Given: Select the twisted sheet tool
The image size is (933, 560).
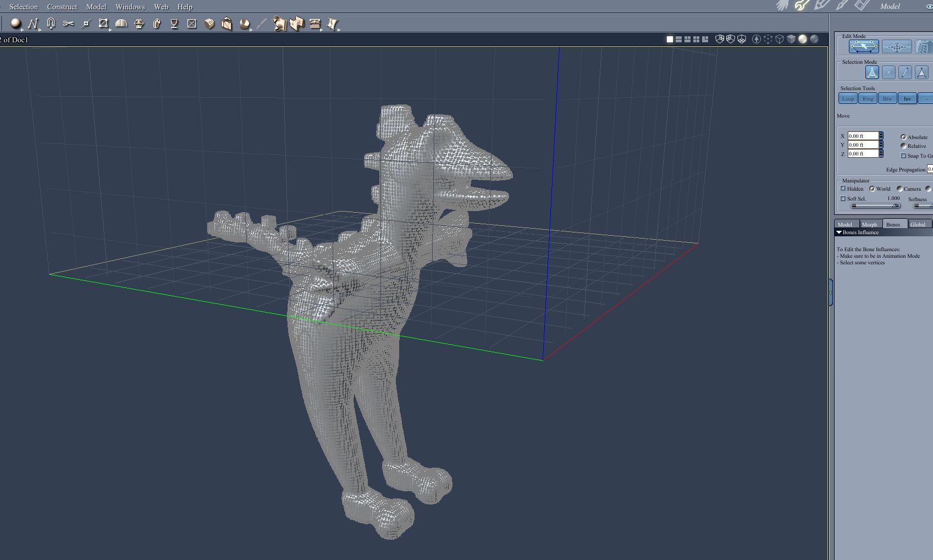Looking at the screenshot, I should pos(333,24).
